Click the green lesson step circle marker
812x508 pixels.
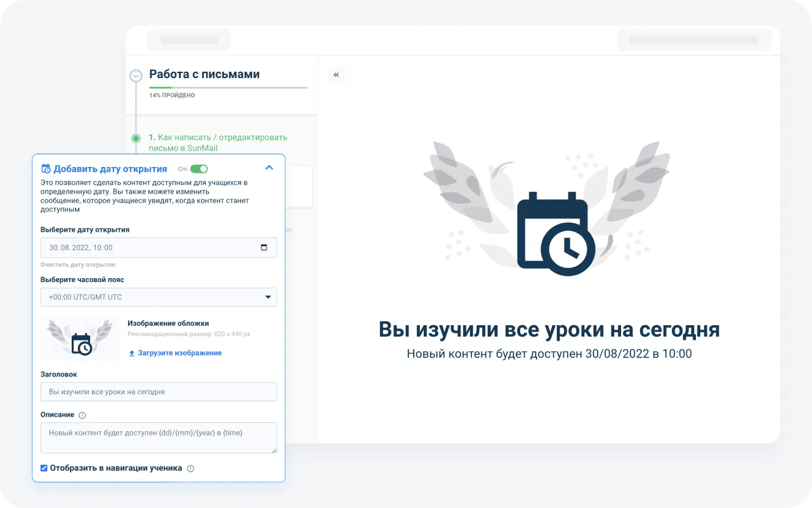136,138
